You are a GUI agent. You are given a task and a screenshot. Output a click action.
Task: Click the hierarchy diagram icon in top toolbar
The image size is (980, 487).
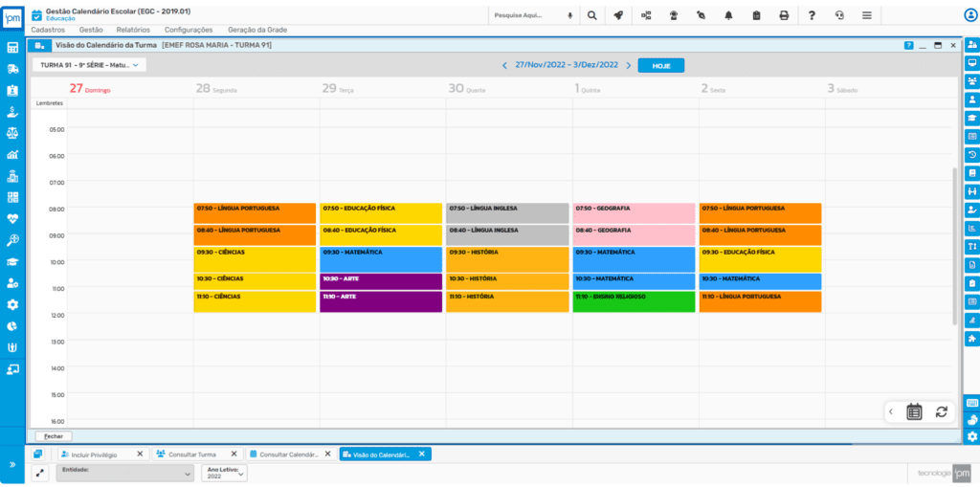(x=646, y=15)
